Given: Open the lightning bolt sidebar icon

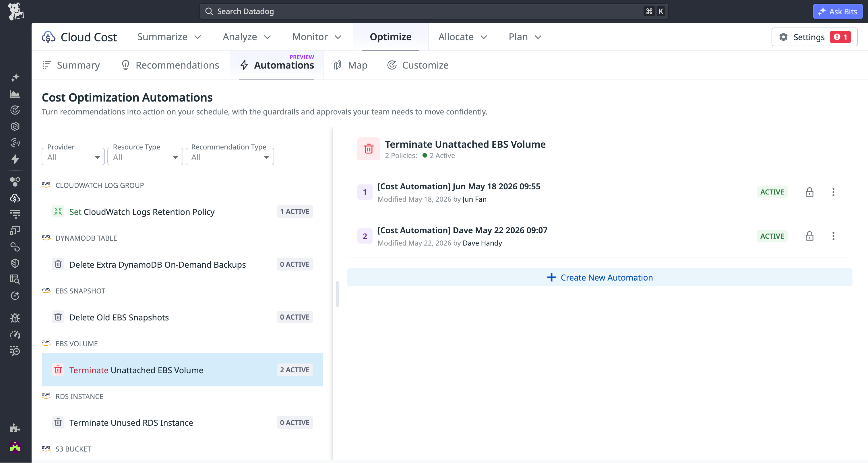Looking at the screenshot, I should tap(15, 159).
